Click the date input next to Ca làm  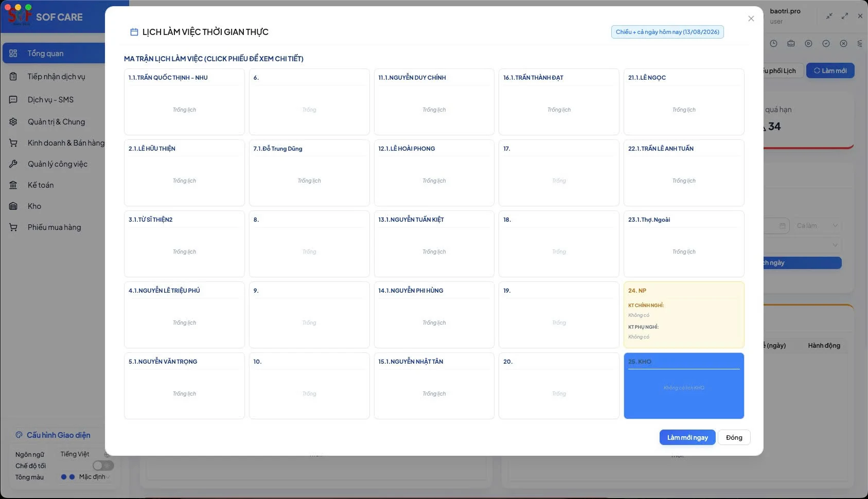click(x=776, y=226)
